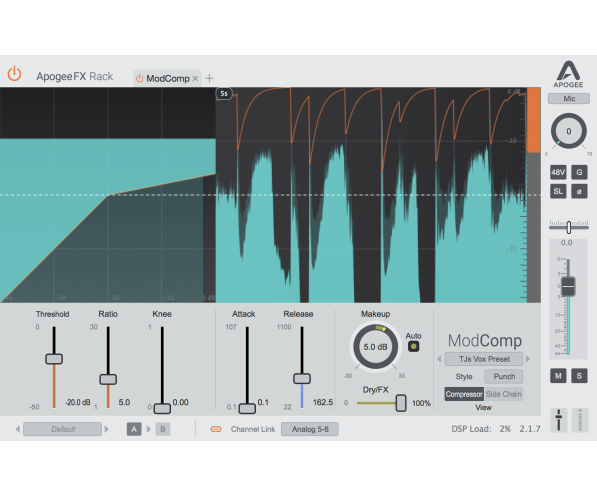Click the Channel Link label
Screen dimensions: 597x497
point(253,429)
